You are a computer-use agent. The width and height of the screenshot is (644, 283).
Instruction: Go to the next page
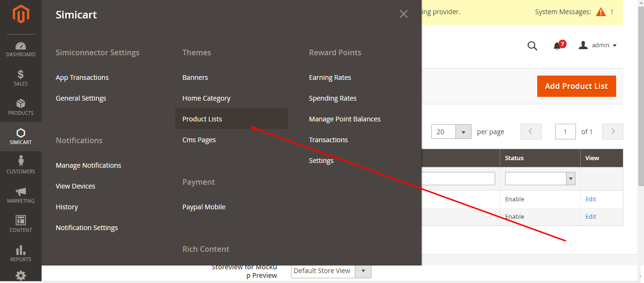[x=613, y=131]
